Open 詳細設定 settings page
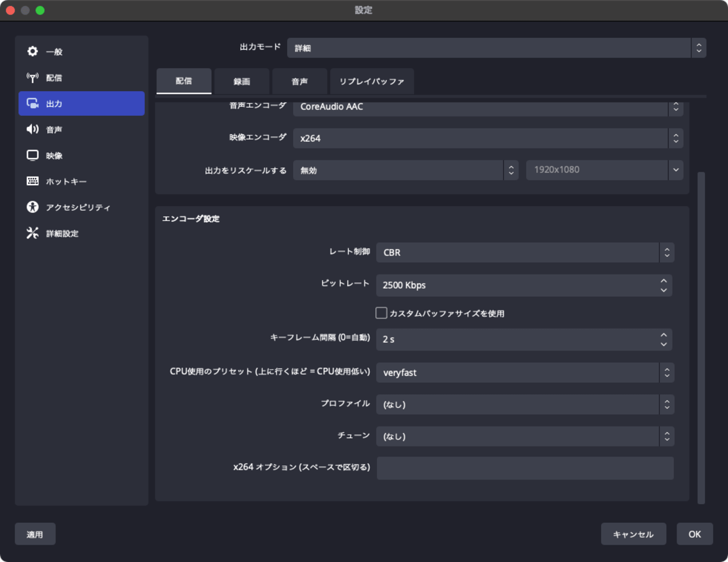 (82, 233)
